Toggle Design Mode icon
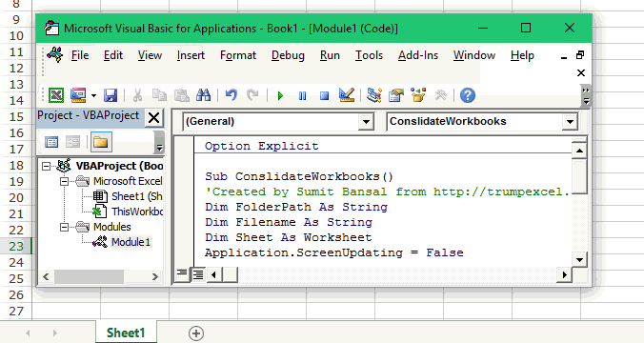 click(347, 95)
